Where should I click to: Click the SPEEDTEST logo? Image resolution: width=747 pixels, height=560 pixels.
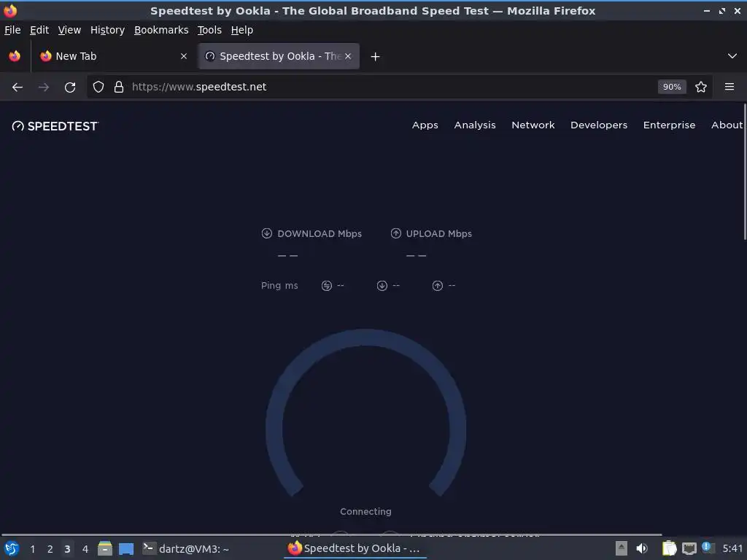click(x=55, y=126)
